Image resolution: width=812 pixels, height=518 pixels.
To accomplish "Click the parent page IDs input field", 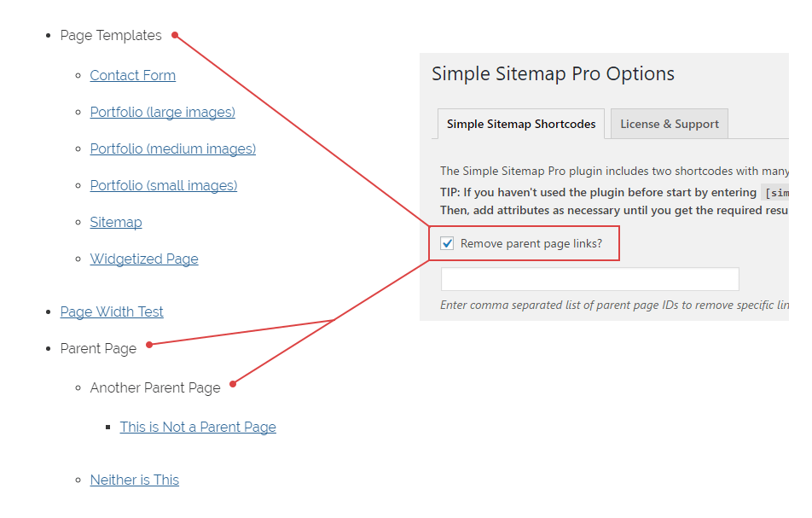I will coord(589,279).
